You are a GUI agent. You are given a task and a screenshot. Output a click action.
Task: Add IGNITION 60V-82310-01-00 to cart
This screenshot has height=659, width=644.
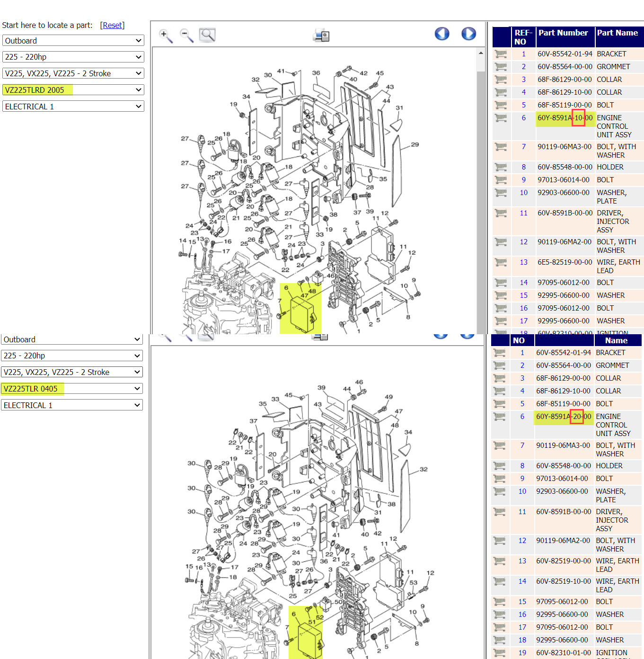(499, 653)
